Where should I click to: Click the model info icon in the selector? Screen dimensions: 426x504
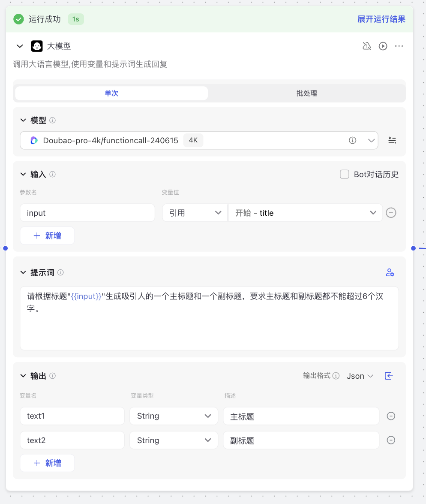click(352, 140)
